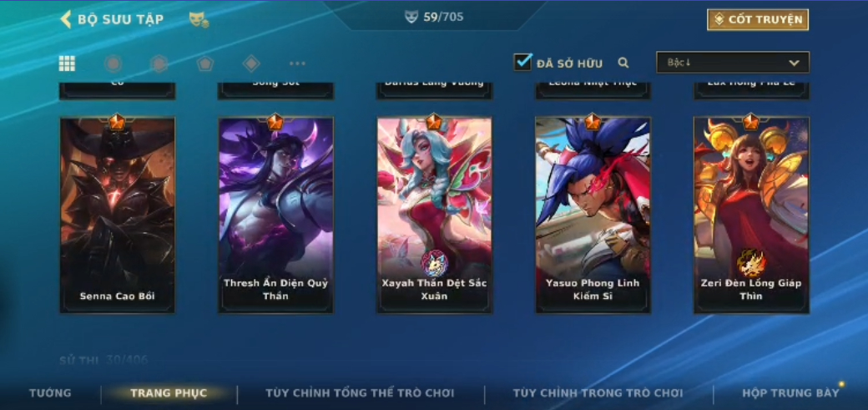Open the Zeri Đèn Lồng Giáp Thìn skin
The width and height of the screenshot is (868, 410).
point(751,215)
